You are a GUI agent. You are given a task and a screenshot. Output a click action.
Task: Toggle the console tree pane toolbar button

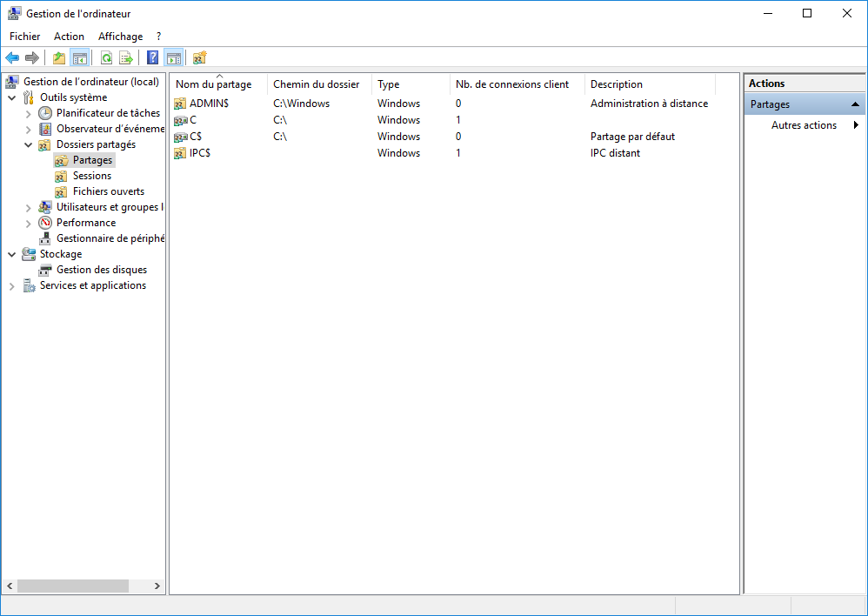(x=80, y=58)
